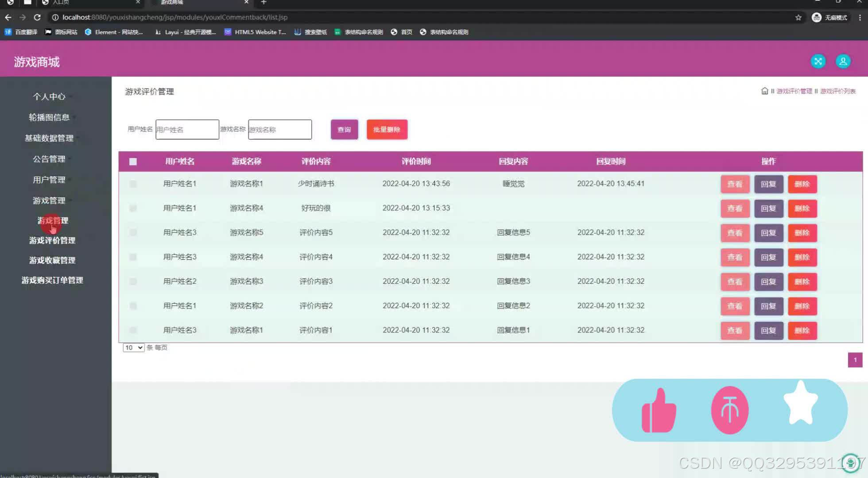Switch to the first browser tab
The height and width of the screenshot is (478, 868).
91,2
